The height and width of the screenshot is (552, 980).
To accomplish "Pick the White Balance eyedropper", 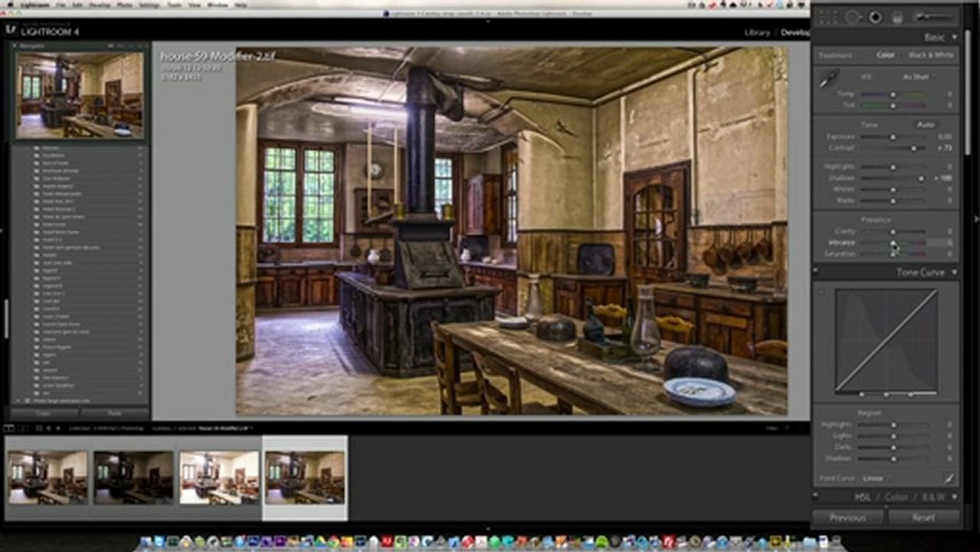I will coord(828,79).
